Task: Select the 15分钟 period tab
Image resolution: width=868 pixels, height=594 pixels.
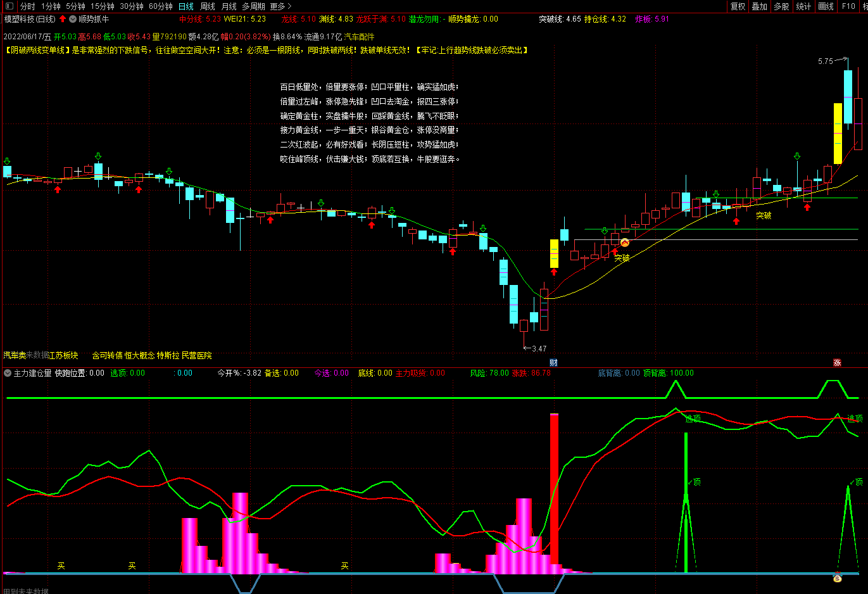Action: click(103, 6)
